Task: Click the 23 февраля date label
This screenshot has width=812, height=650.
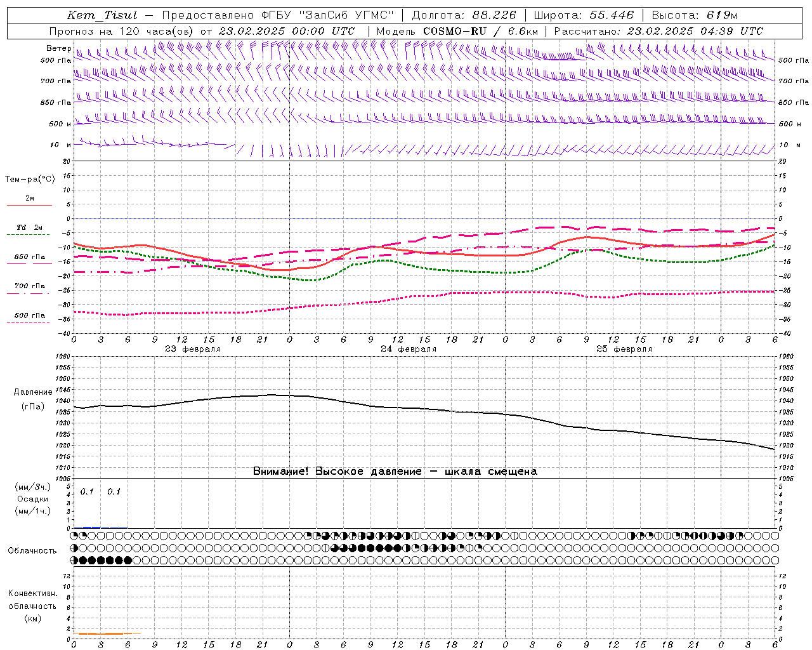Action: (x=192, y=349)
